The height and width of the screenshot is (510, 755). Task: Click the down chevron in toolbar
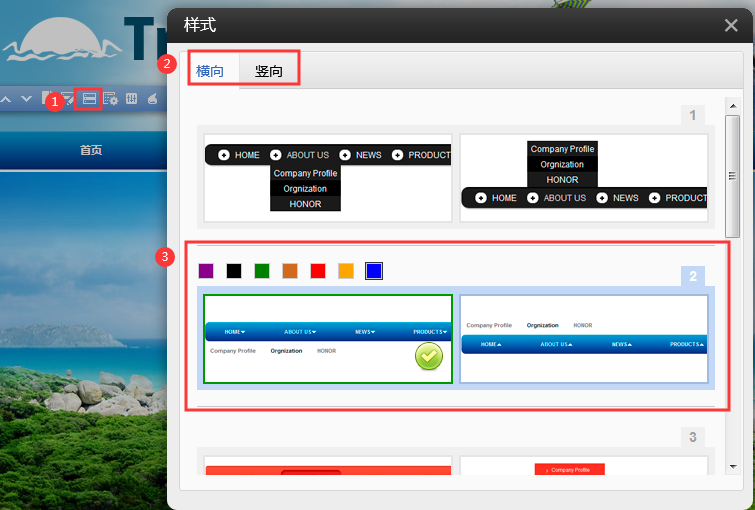coord(26,99)
